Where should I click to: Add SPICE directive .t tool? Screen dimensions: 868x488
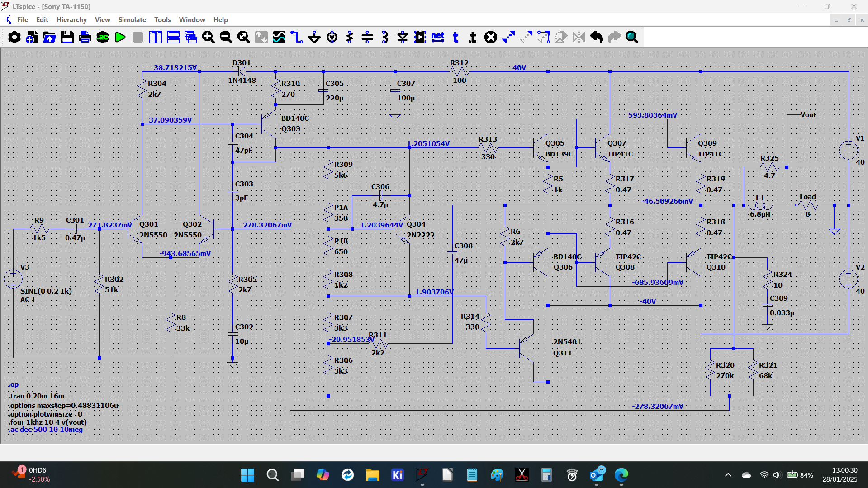click(x=473, y=37)
